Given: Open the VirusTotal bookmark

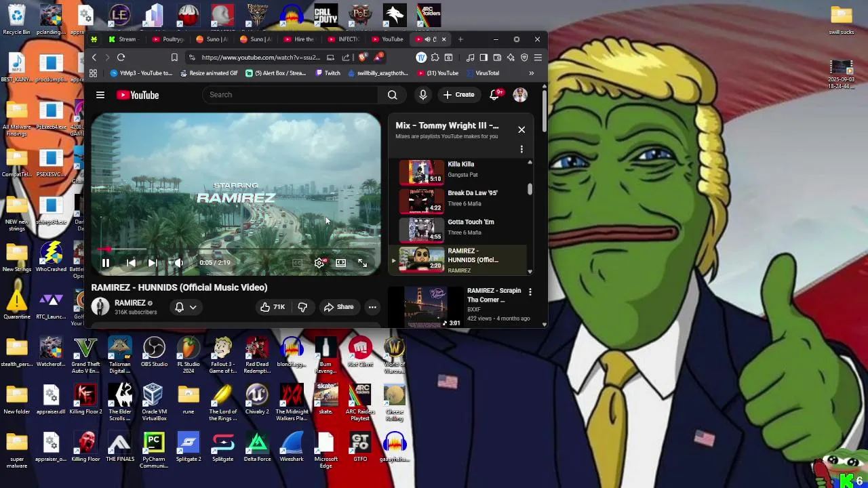Looking at the screenshot, I should [x=483, y=73].
